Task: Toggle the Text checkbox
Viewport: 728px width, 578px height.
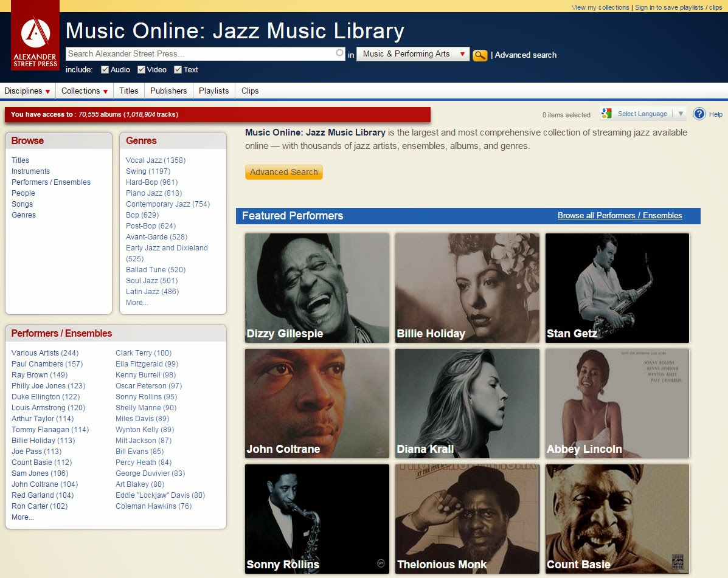Action: pyautogui.click(x=178, y=69)
